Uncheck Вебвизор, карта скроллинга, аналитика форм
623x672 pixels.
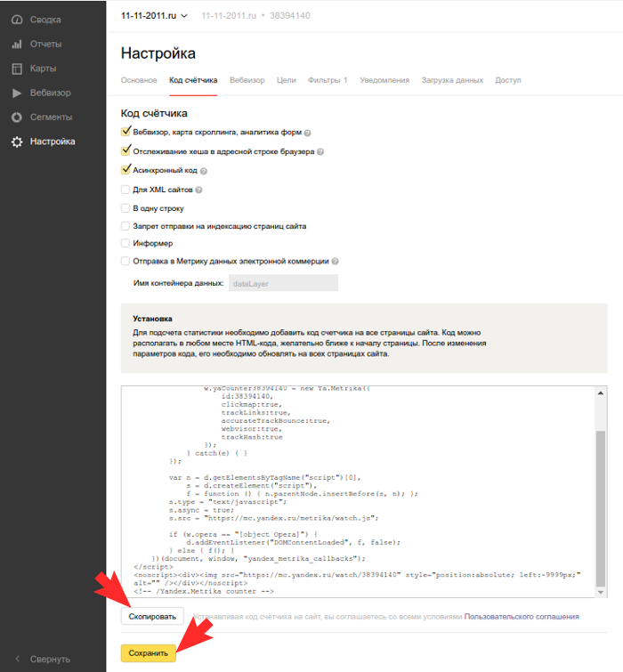pos(125,132)
